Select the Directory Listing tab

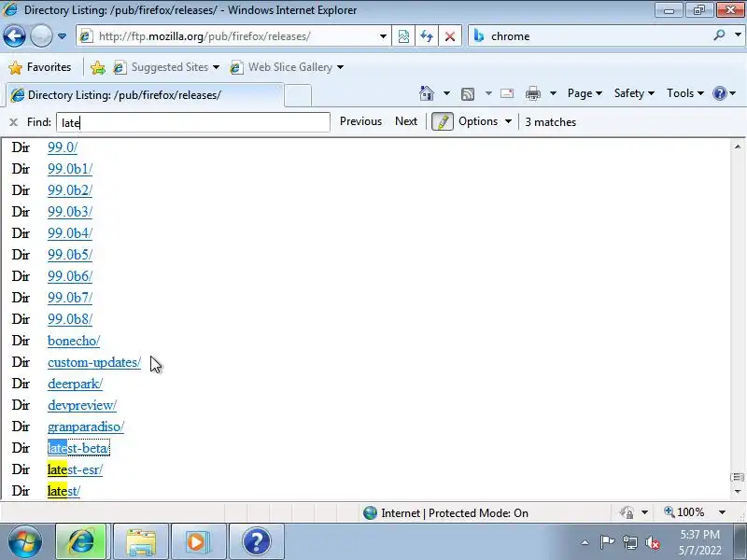pyautogui.click(x=144, y=95)
